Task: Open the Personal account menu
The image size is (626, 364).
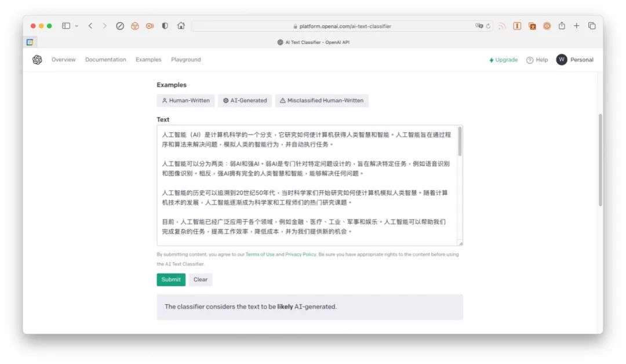Action: (575, 60)
